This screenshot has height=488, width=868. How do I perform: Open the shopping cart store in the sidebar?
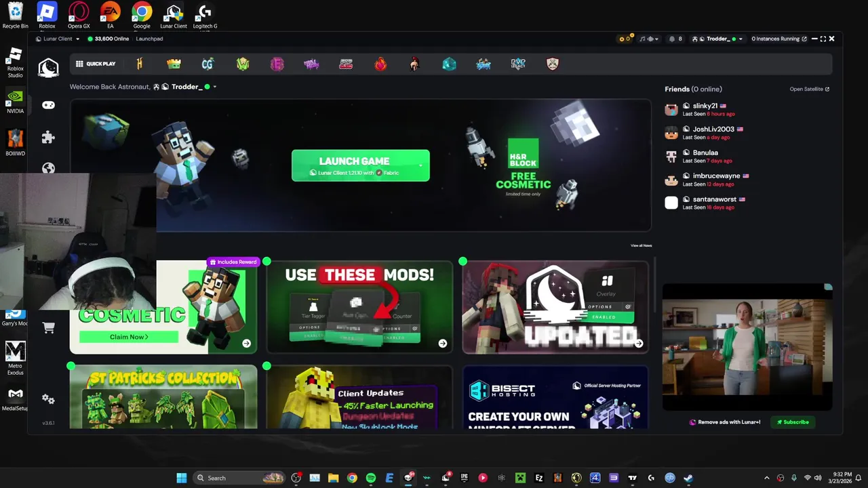[48, 328]
